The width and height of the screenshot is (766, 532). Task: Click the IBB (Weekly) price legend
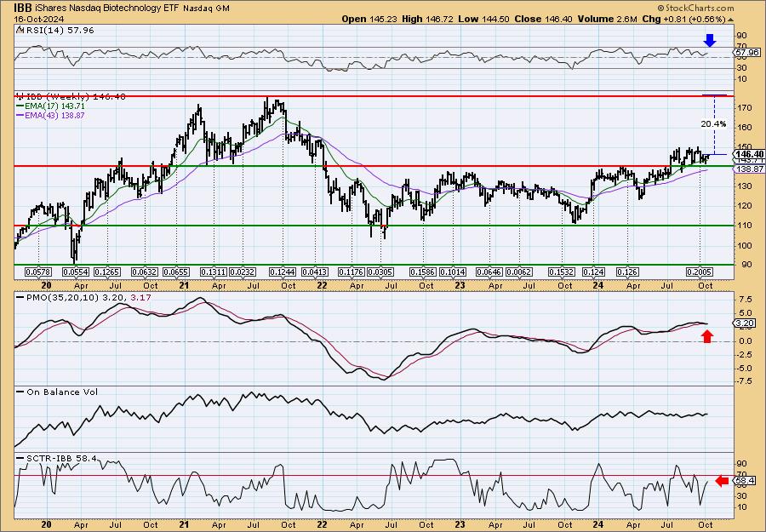pyautogui.click(x=71, y=97)
